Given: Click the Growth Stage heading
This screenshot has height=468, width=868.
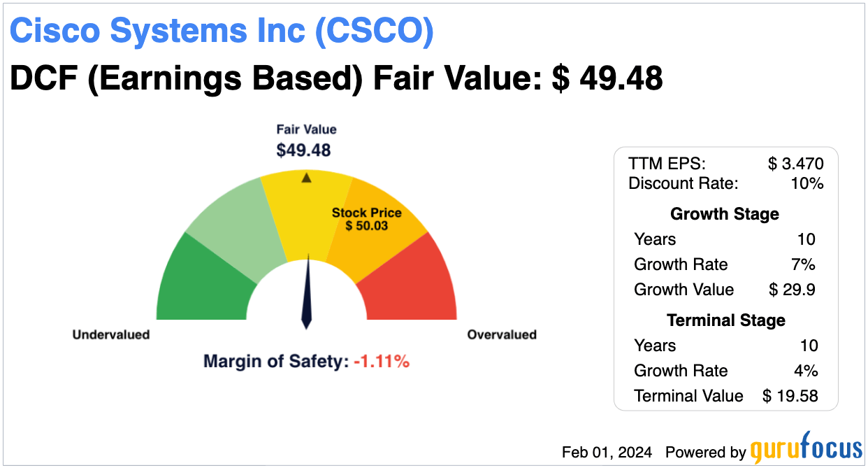Looking at the screenshot, I should pyautogui.click(x=725, y=214).
